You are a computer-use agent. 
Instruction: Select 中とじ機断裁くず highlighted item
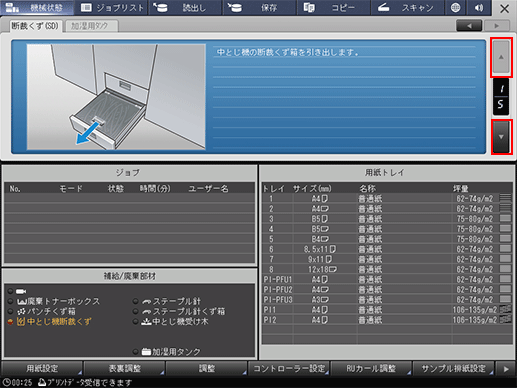(x=54, y=321)
